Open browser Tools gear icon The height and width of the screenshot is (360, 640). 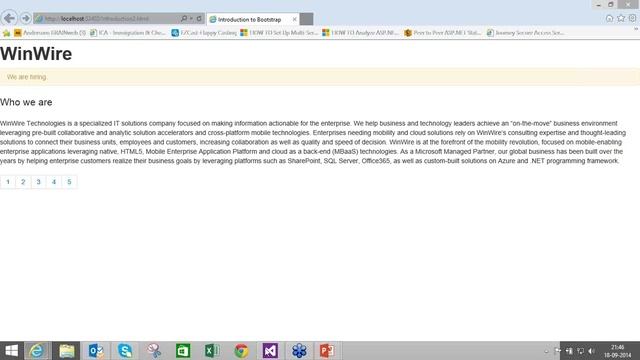pos(632,18)
